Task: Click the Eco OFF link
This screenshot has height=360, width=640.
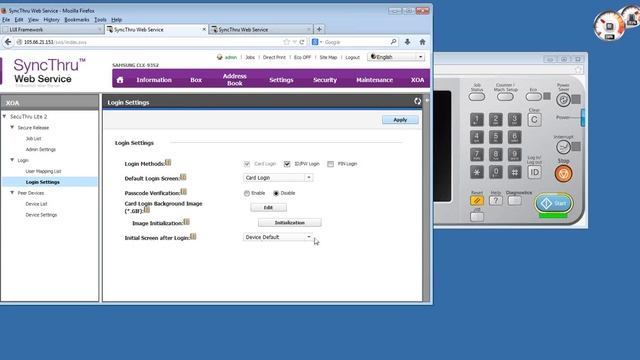Action: coord(302,58)
